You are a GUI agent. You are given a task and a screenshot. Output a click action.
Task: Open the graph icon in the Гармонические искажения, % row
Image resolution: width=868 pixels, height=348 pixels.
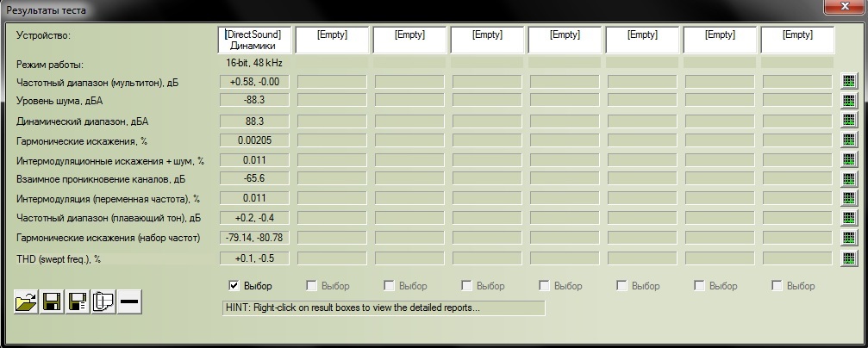pos(848,140)
